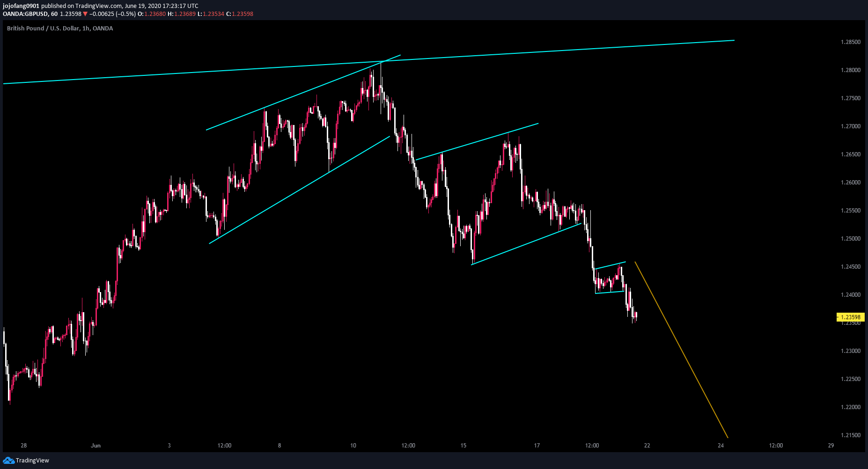Click the Jun month label on time axis
This screenshot has width=868, height=469.
coord(96,446)
